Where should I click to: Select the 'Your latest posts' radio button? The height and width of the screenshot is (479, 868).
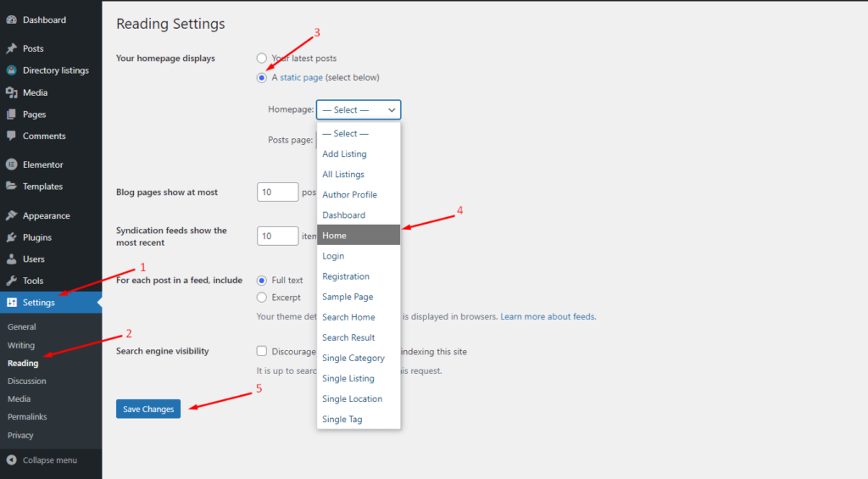[262, 58]
